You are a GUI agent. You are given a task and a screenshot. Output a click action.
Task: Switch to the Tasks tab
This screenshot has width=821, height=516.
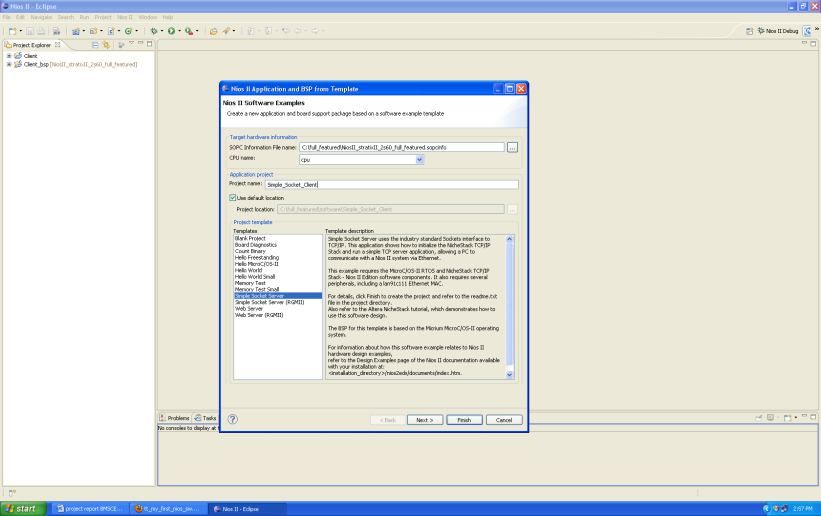click(x=205, y=418)
